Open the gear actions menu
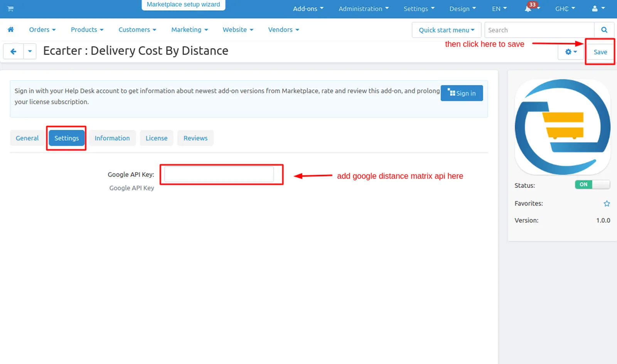Viewport: 617px width, 364px height. click(571, 52)
